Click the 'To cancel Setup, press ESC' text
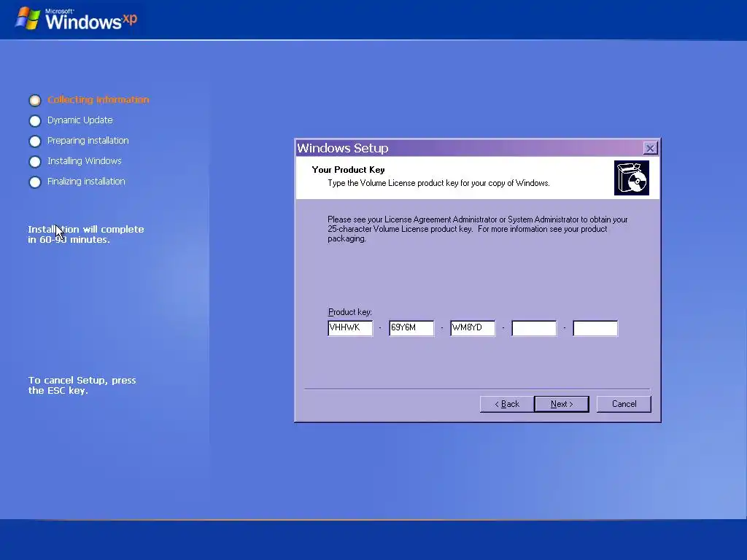Viewport: 747px width, 560px height. click(82, 385)
